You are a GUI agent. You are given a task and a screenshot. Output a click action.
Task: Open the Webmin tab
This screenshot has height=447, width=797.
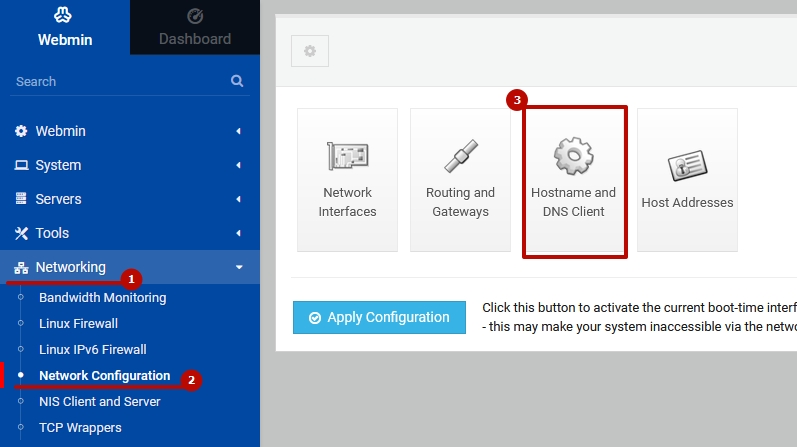[65, 27]
